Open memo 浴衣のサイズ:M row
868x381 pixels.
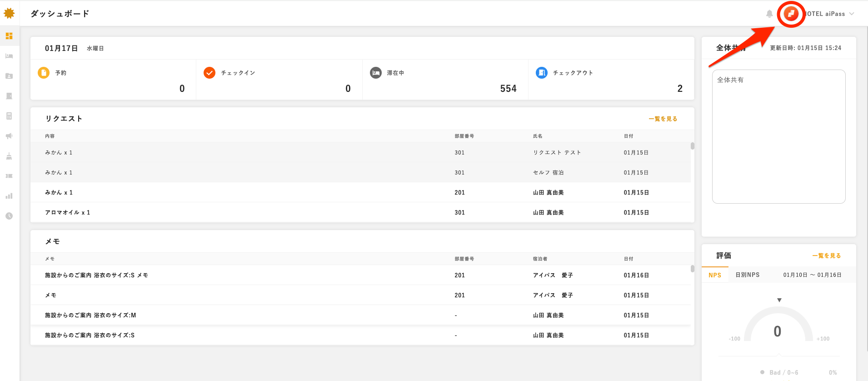[360, 315]
